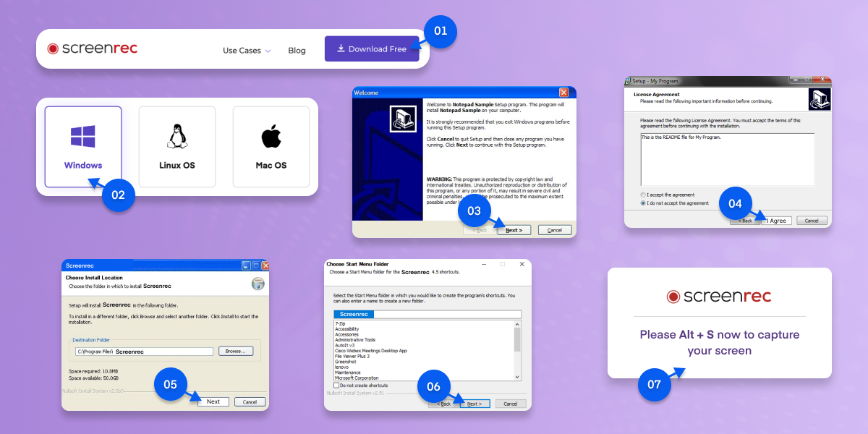Click the installer icon in Install Location header

pos(258,283)
